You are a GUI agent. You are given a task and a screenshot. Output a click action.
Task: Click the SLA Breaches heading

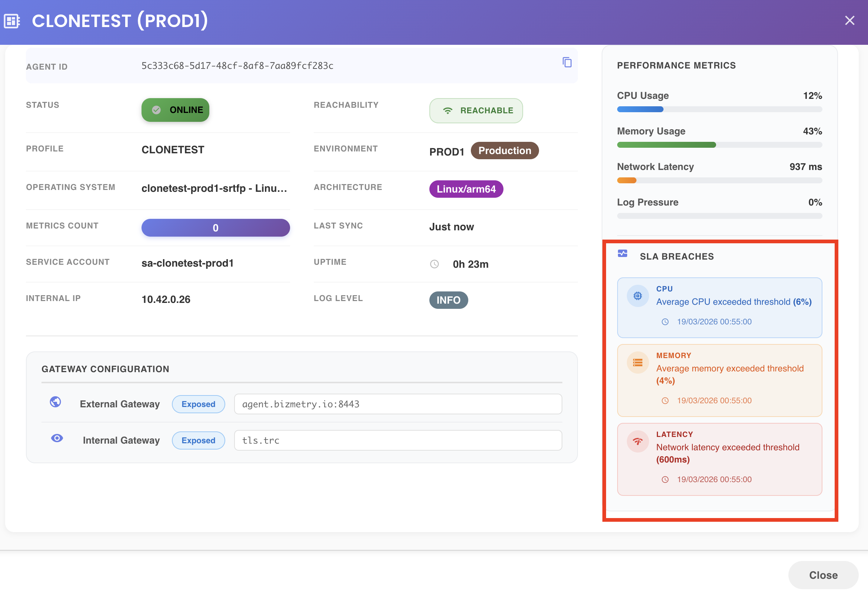[x=677, y=257]
